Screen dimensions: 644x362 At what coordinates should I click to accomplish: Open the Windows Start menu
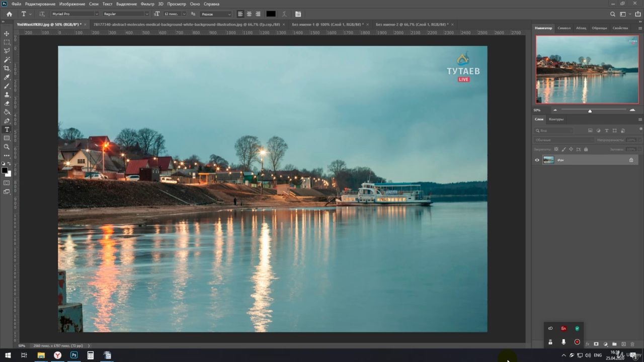[x=8, y=355]
